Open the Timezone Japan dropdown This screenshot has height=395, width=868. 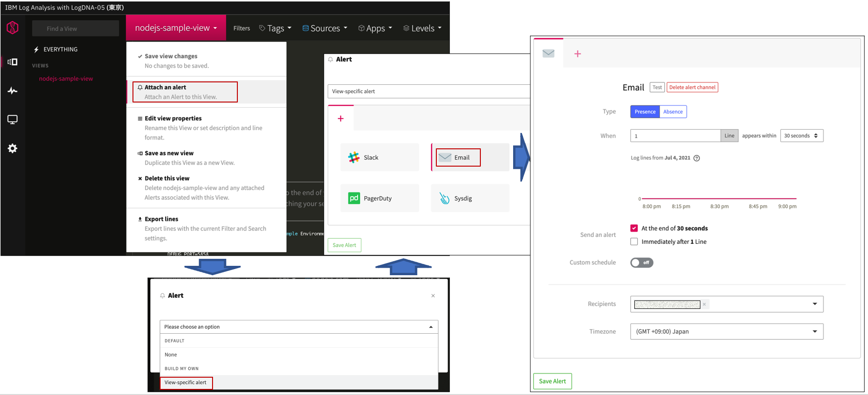tap(727, 331)
